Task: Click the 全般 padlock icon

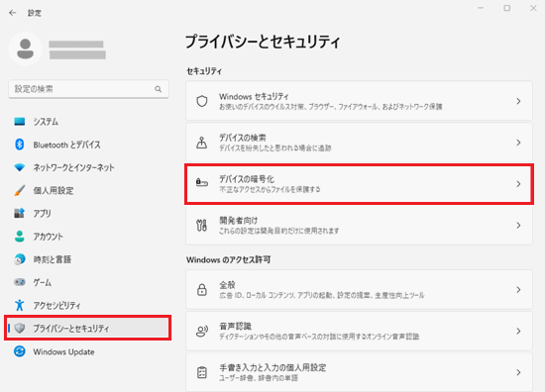Action: (202, 289)
